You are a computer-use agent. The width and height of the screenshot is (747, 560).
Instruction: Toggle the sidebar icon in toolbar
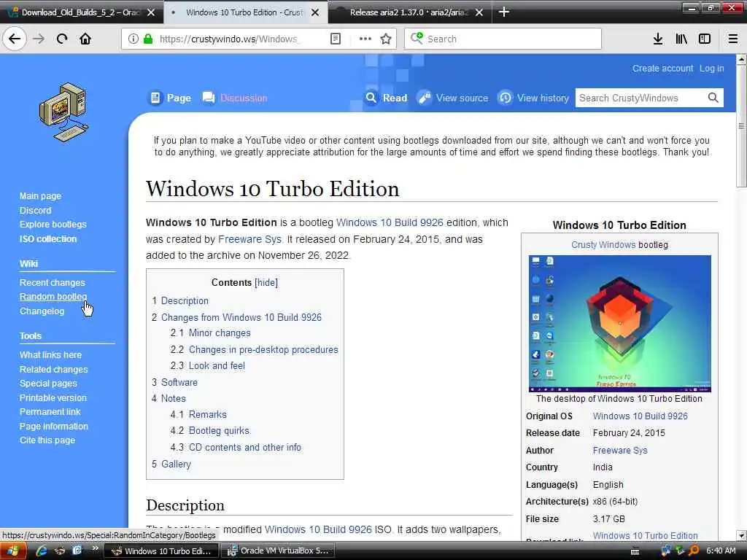(705, 39)
